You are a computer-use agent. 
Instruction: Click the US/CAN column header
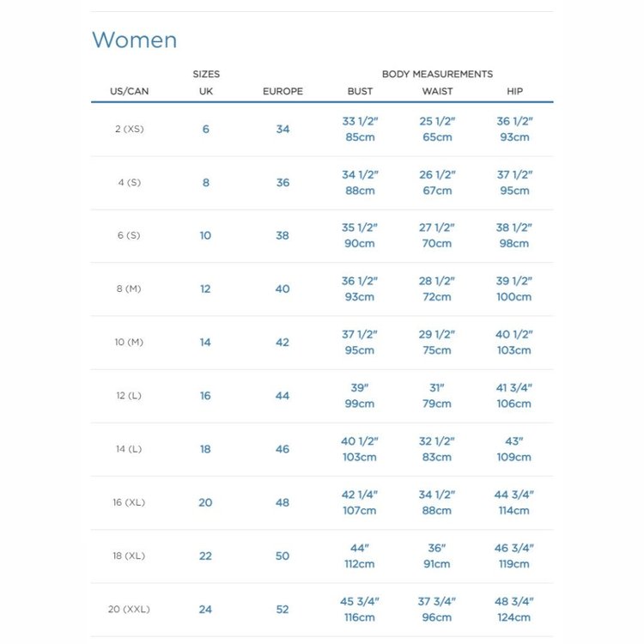pyautogui.click(x=130, y=92)
